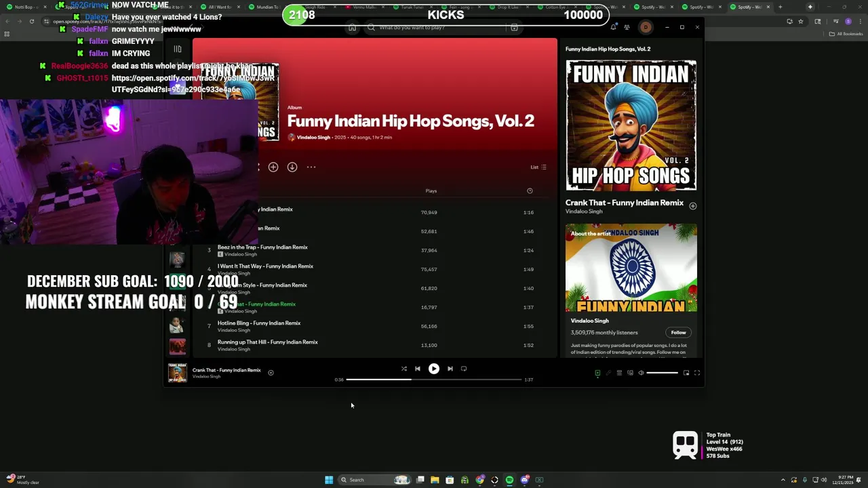Skip to previous track

click(x=418, y=369)
